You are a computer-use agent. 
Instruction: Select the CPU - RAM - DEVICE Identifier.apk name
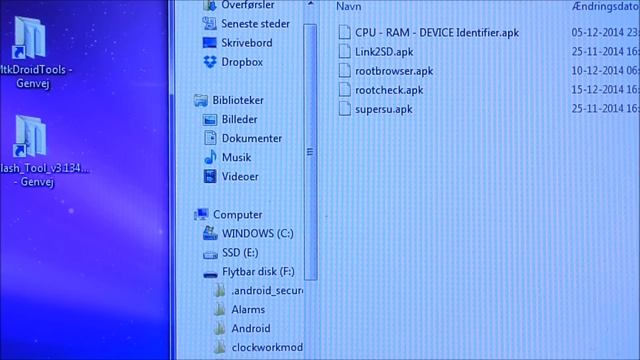[437, 33]
